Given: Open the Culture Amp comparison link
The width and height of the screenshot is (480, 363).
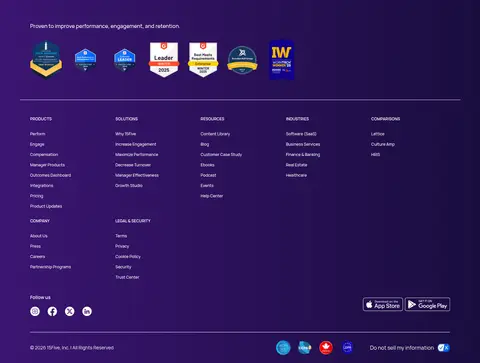Looking at the screenshot, I should (x=383, y=144).
